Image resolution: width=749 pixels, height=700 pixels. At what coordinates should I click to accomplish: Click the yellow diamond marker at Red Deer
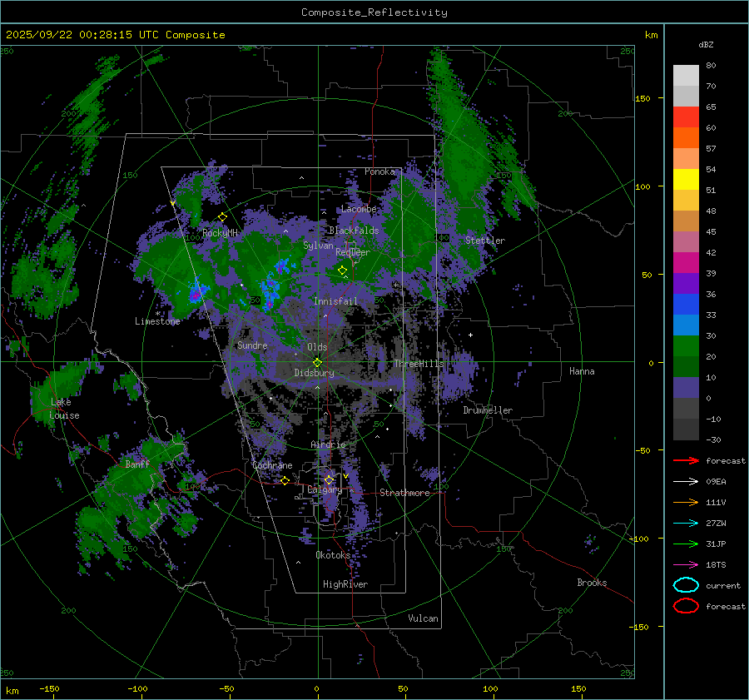[342, 271]
